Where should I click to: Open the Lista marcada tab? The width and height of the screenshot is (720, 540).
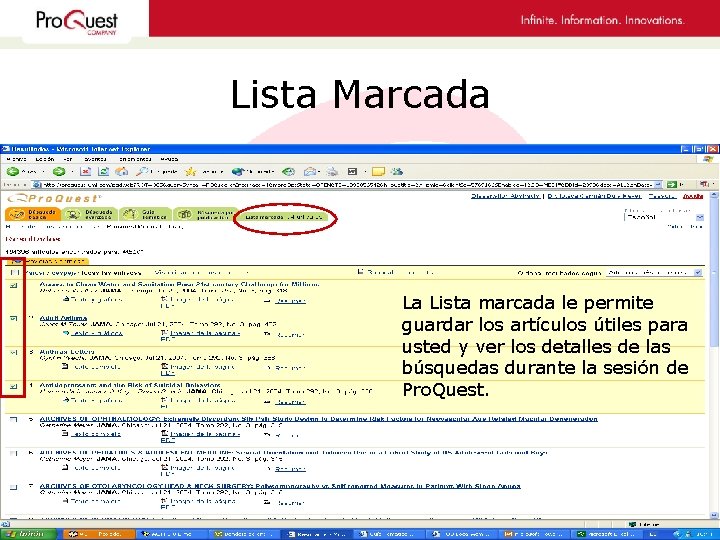[285, 217]
